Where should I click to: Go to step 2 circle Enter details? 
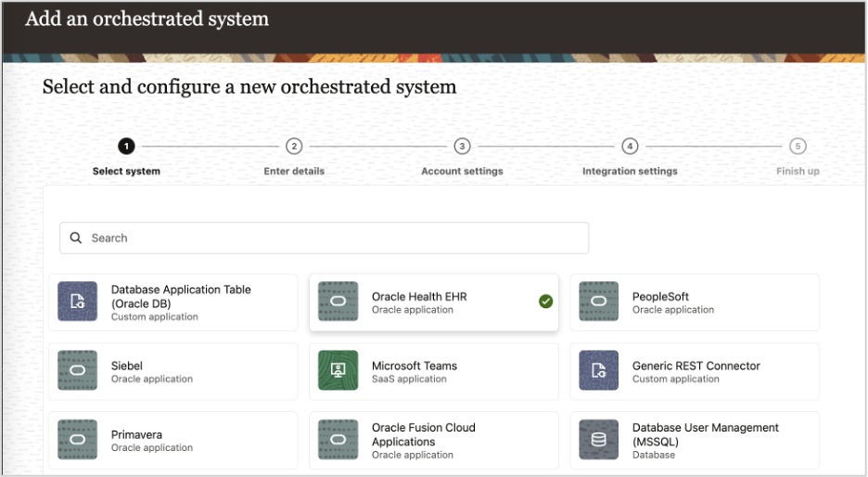[x=294, y=147]
